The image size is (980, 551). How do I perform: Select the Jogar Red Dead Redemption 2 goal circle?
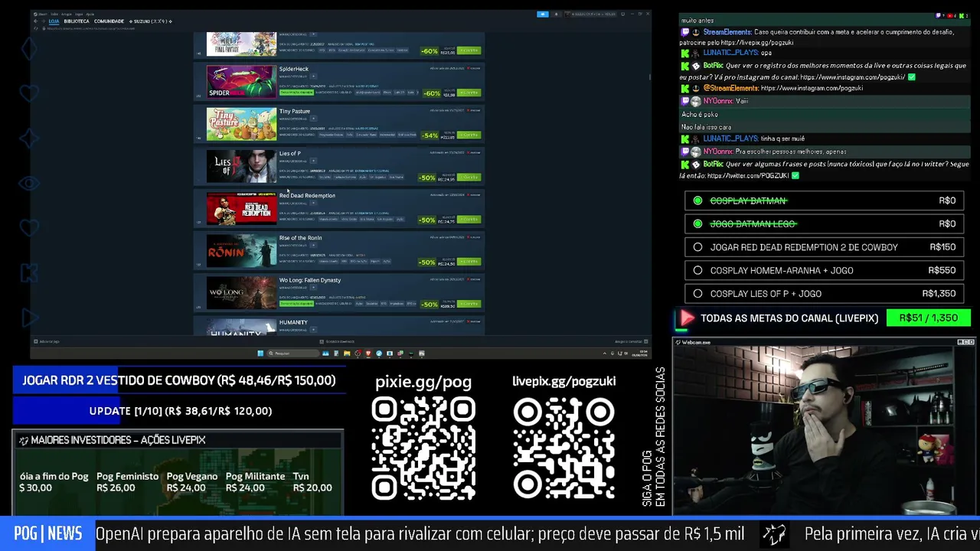pos(697,247)
